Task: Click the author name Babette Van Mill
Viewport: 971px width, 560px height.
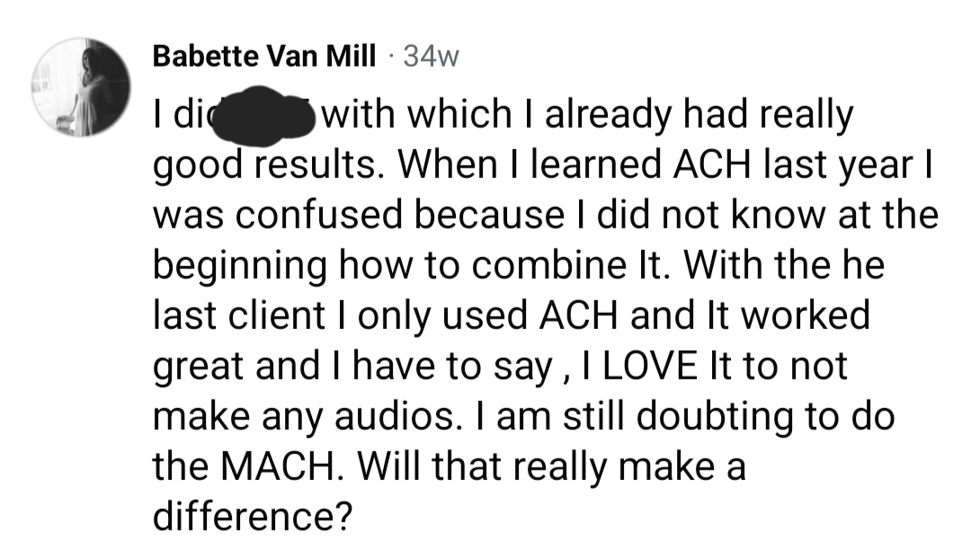Action: point(263,56)
